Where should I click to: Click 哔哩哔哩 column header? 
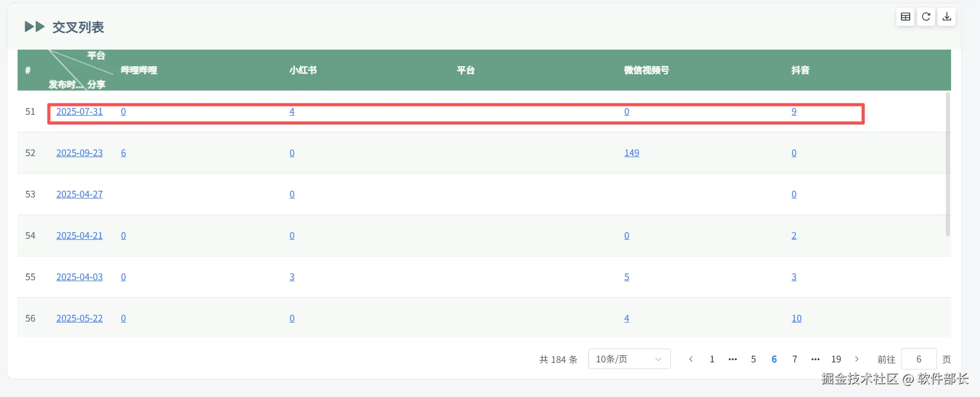[x=139, y=70]
